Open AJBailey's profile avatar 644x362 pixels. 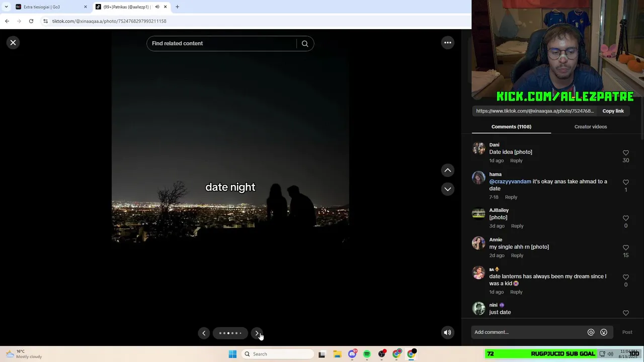[478, 214]
